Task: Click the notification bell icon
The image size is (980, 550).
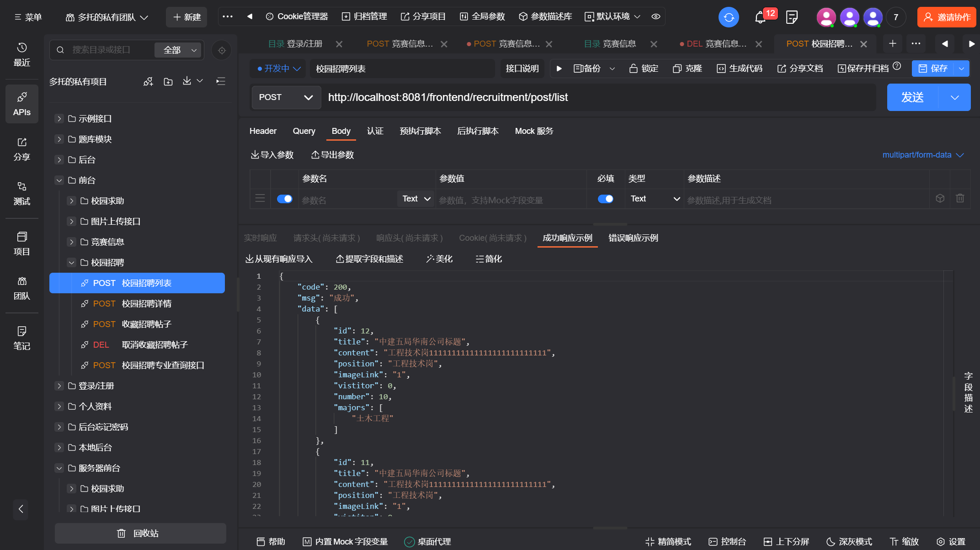Action: coord(760,17)
